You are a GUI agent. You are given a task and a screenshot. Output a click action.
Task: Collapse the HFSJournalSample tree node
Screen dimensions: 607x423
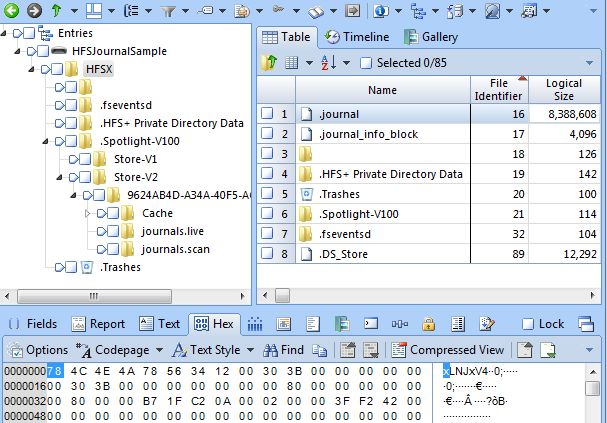17,51
